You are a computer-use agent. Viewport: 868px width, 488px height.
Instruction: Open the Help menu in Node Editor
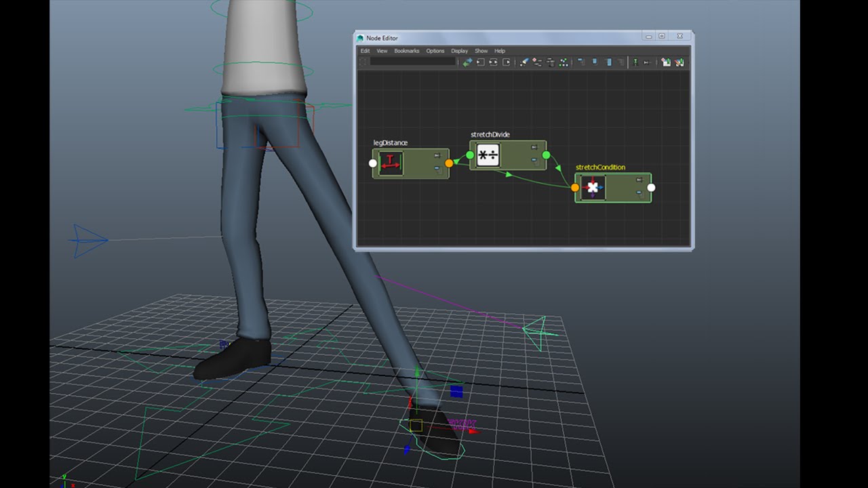500,51
